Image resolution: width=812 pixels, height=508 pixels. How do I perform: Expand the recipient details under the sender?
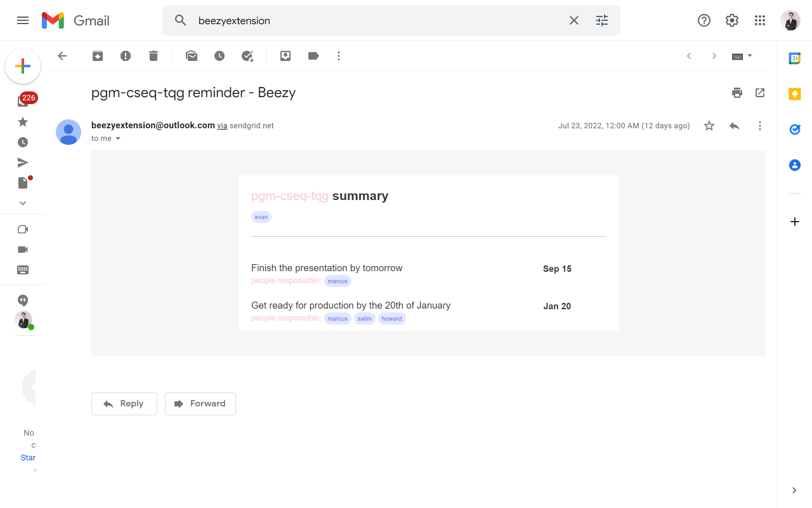click(118, 138)
